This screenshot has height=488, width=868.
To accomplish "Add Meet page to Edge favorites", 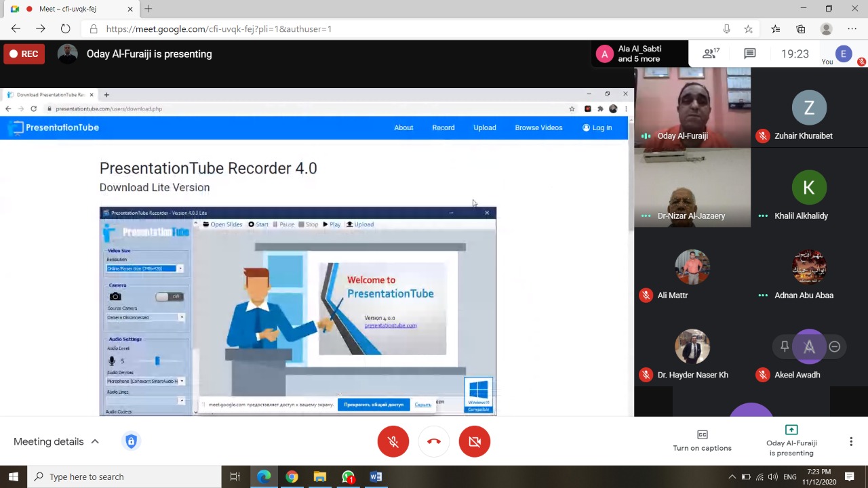I will tap(748, 29).
